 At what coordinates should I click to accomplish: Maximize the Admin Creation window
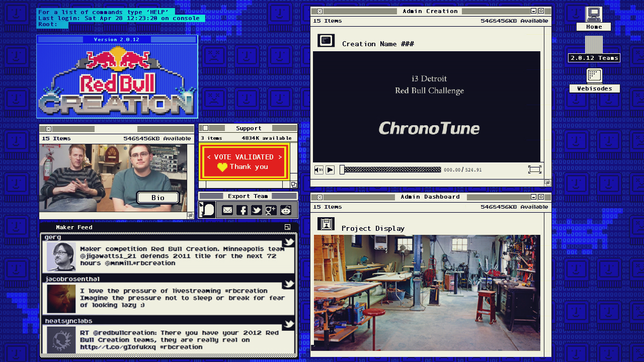tap(541, 11)
